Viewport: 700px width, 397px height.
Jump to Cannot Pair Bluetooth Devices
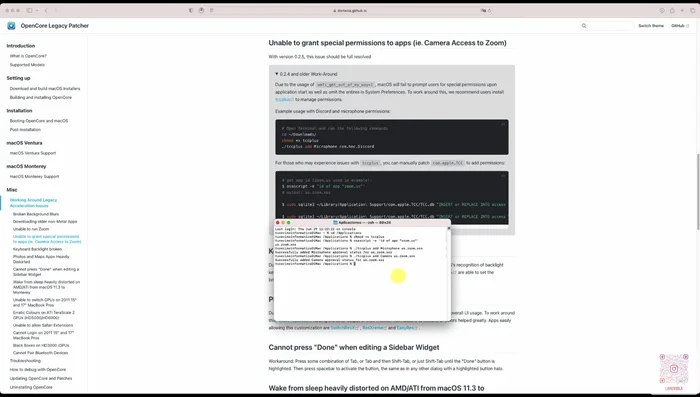click(41, 353)
